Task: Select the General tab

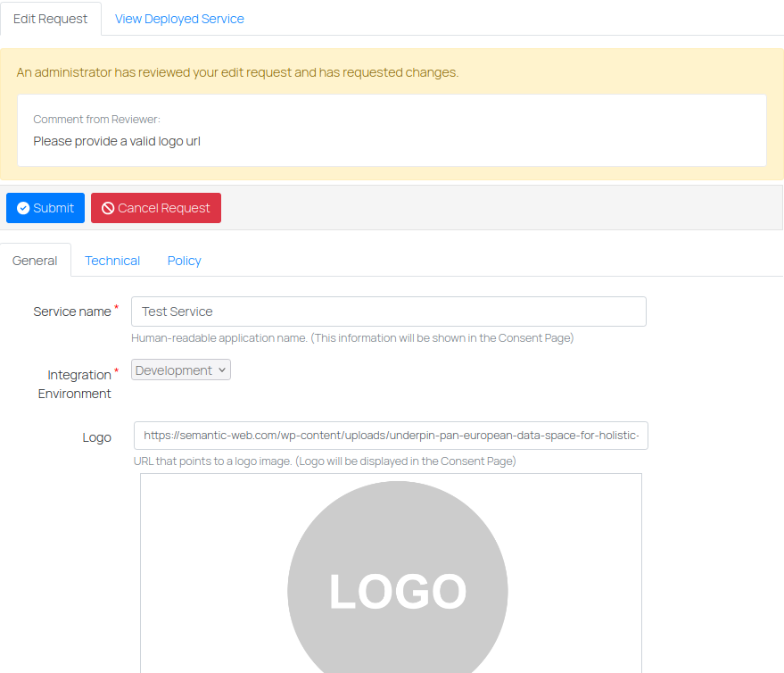Action: 35,261
